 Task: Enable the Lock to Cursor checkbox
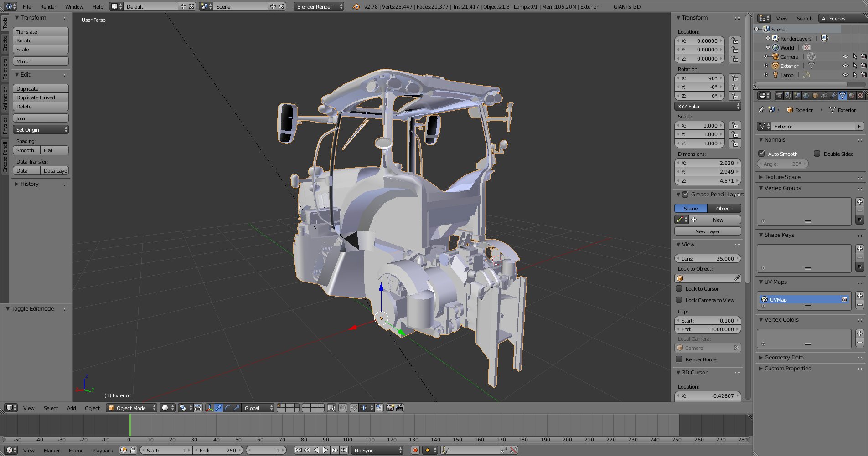pos(679,288)
